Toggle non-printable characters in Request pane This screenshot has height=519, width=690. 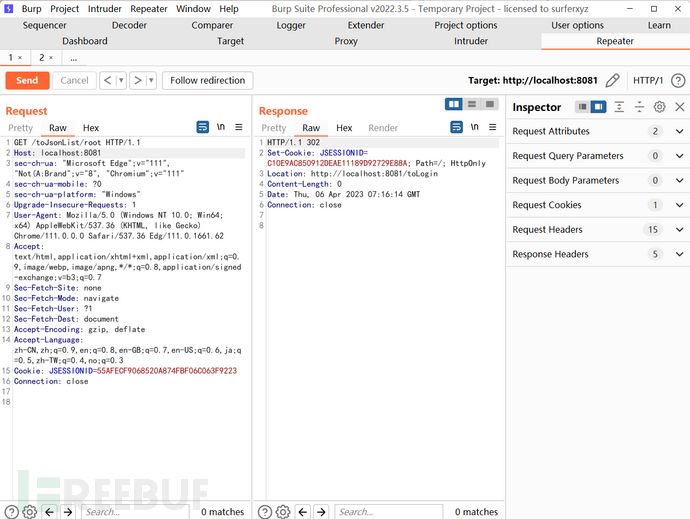(220, 127)
